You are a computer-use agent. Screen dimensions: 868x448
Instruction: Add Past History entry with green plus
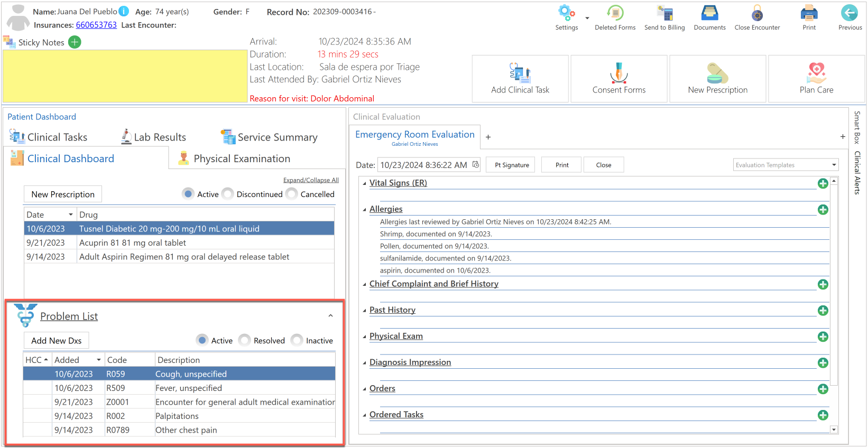point(823,311)
